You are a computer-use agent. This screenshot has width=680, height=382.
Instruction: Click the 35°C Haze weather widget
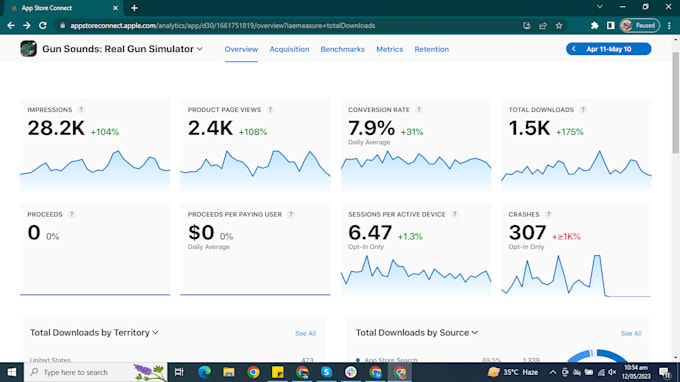513,372
